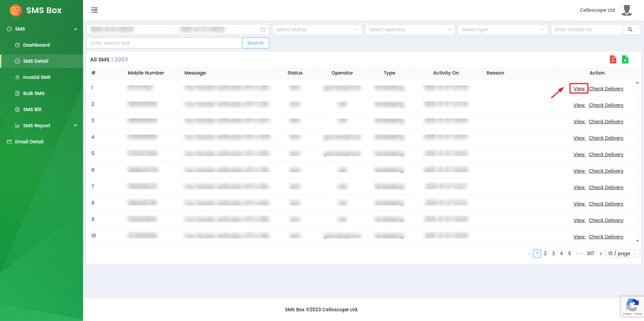The width and height of the screenshot is (644, 321).
Task: Go to the next page of results
Action: [x=601, y=254]
